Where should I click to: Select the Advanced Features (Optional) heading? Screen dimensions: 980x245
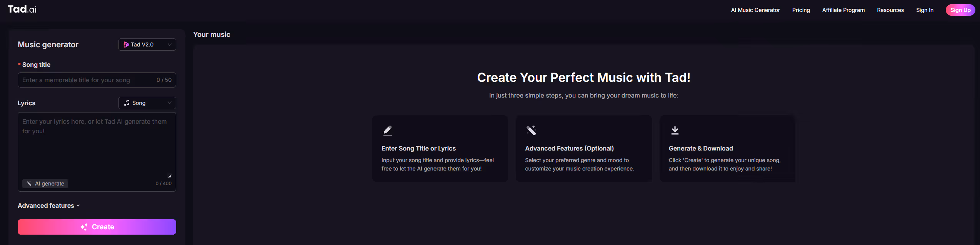click(569, 148)
